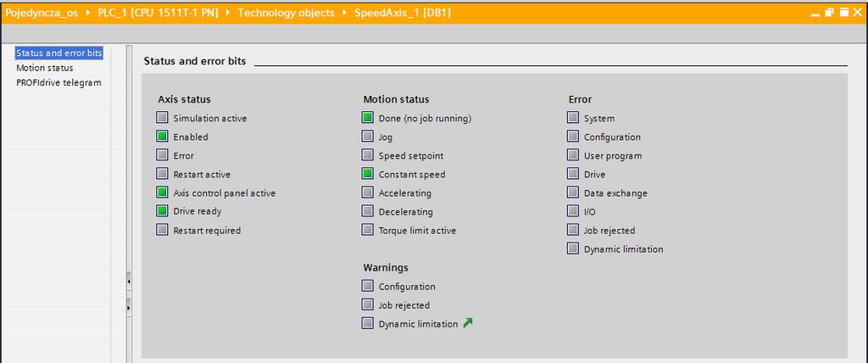Click the Error Configuration indicator
Screen dimensions: 868x363
pyautogui.click(x=573, y=137)
